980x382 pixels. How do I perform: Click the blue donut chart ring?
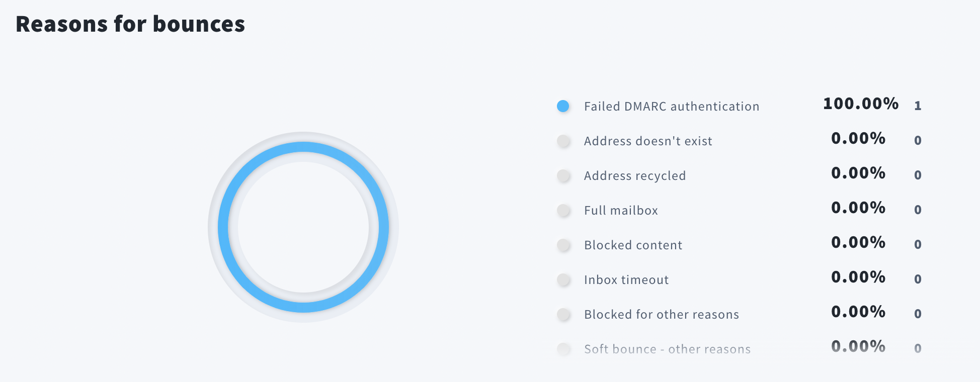coord(303,147)
